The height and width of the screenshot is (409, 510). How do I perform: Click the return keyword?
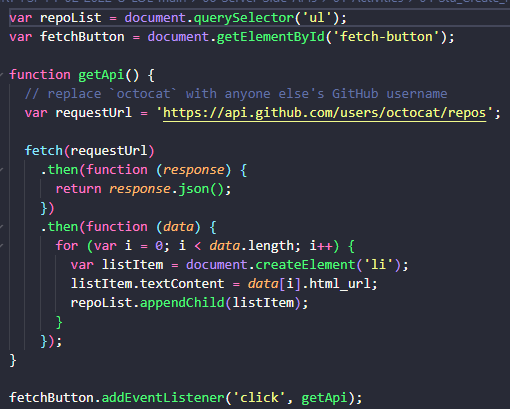pos(78,189)
